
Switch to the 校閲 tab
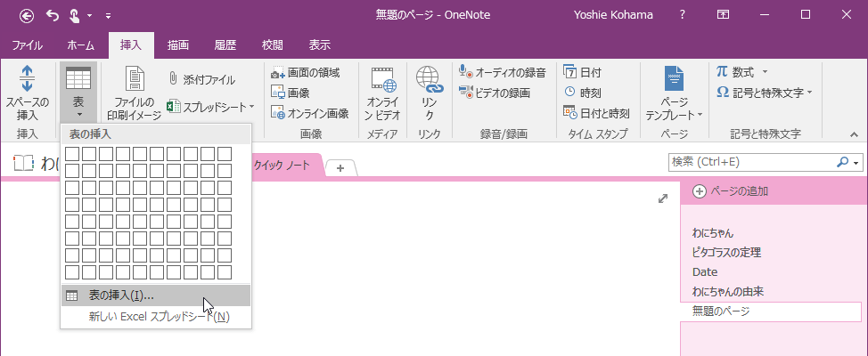(273, 45)
